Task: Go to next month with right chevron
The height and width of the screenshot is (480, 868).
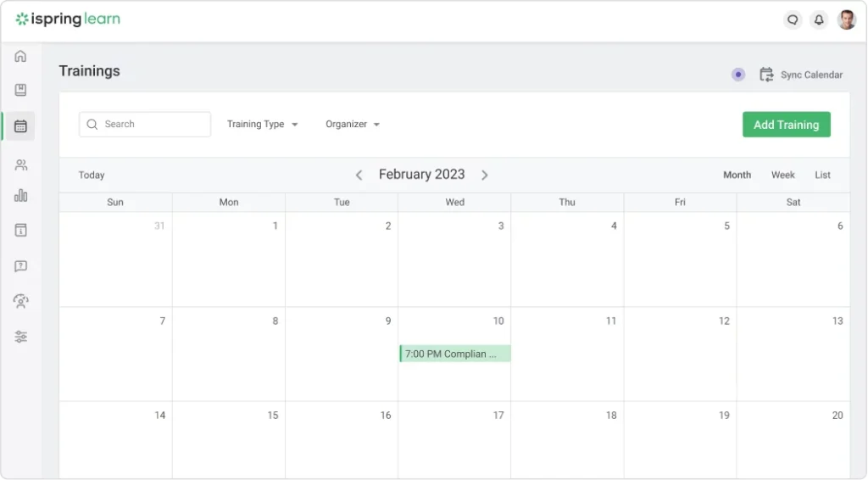Action: pos(484,175)
